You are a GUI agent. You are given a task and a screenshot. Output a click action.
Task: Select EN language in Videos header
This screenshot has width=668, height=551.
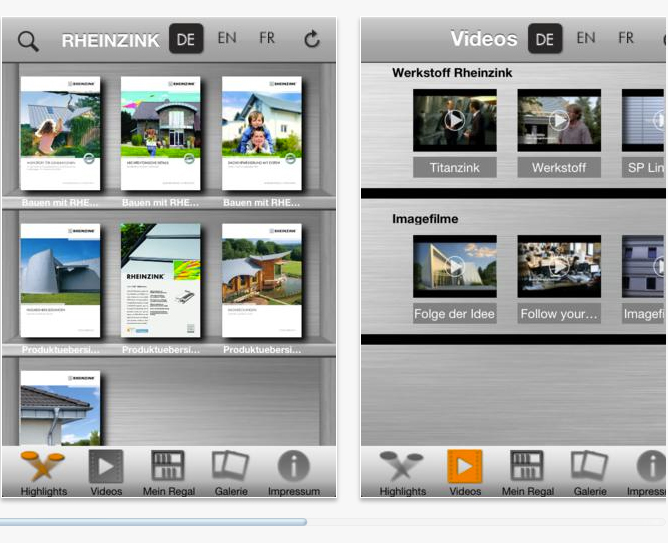pyautogui.click(x=586, y=38)
